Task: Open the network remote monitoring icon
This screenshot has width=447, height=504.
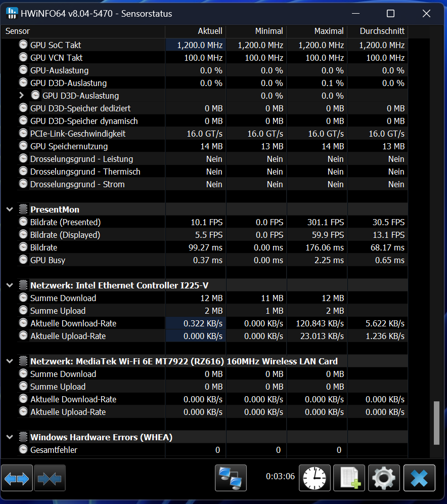Action: coord(231,478)
